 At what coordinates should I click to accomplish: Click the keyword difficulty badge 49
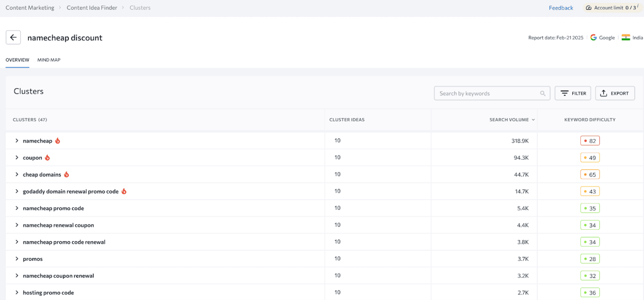pyautogui.click(x=590, y=158)
